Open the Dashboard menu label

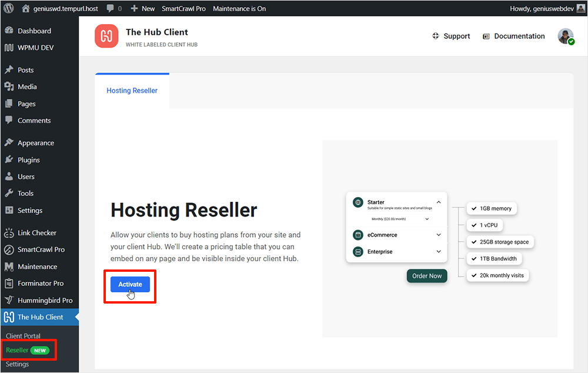click(34, 31)
